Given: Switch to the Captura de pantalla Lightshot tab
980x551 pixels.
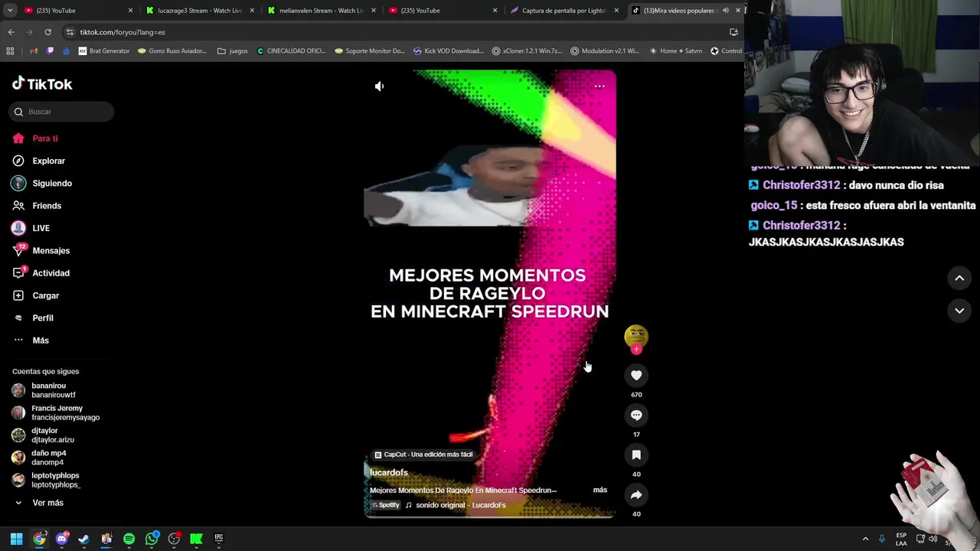Looking at the screenshot, I should pos(564,11).
